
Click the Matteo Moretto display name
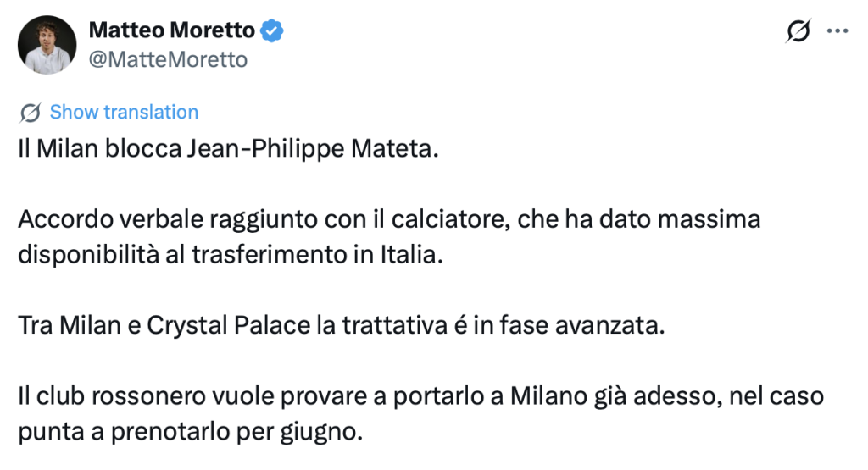click(171, 31)
